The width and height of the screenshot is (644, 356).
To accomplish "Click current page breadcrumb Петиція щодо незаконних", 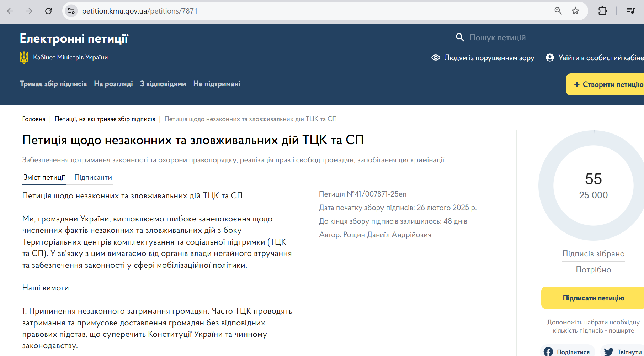I will [251, 119].
